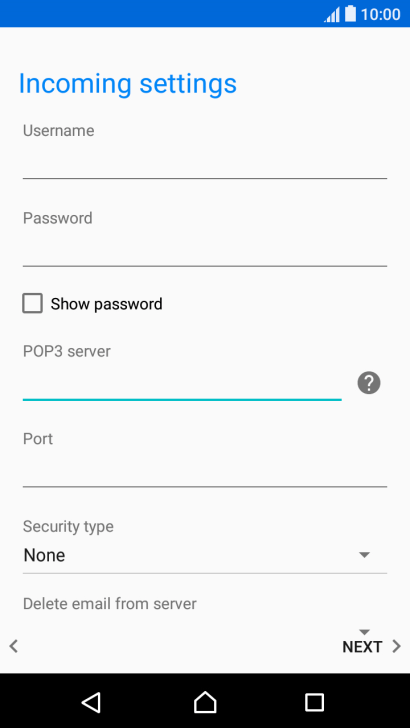Open the Security type dropdown arrow
410x728 pixels.
click(x=364, y=555)
